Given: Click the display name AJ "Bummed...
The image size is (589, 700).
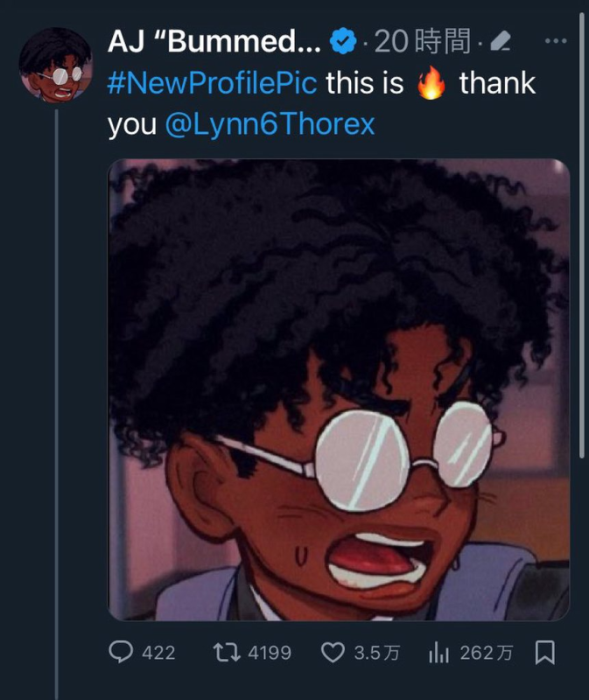Looking at the screenshot, I should [x=213, y=40].
